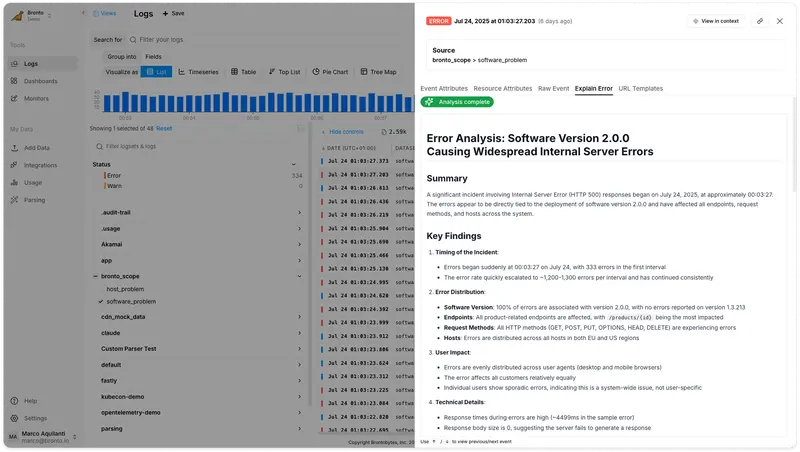Click the Analysis complete badge

pyautogui.click(x=457, y=102)
